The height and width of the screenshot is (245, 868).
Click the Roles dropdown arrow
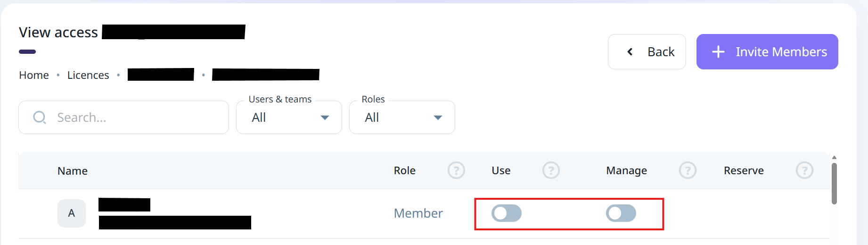point(438,118)
